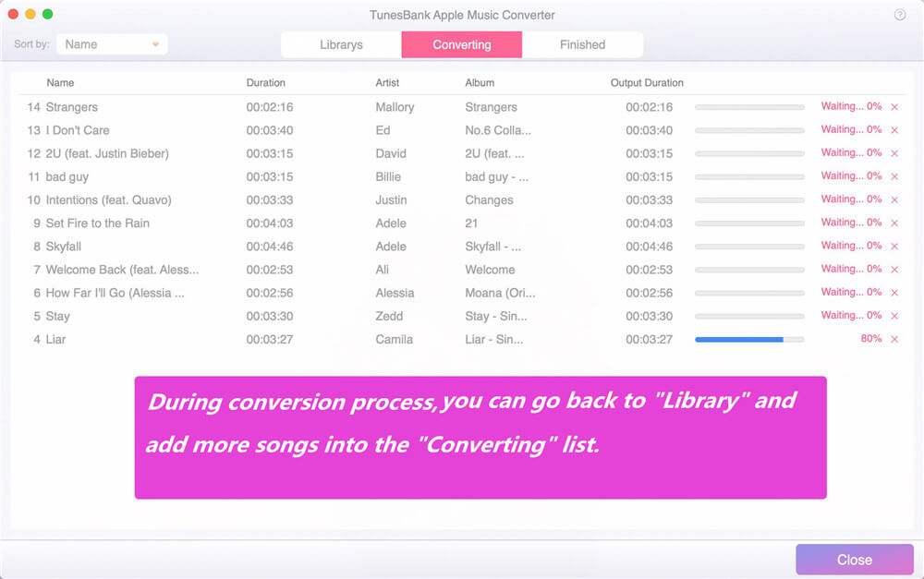Select the Converting tab
Viewport: 924px width, 579px height.
tap(461, 44)
